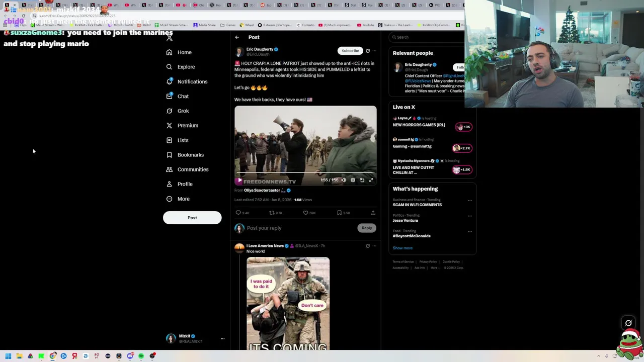Open the Privacy Policy link
The image size is (644, 362).
[x=428, y=261]
